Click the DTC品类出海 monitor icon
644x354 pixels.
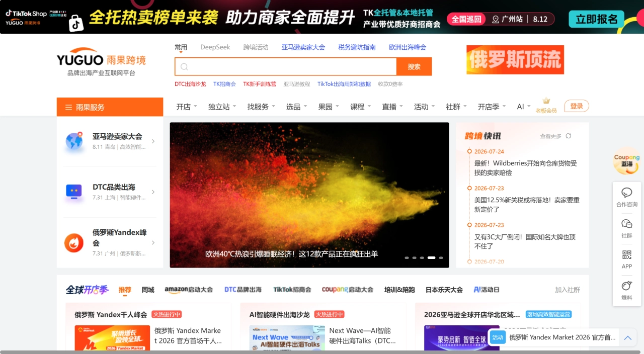click(74, 192)
